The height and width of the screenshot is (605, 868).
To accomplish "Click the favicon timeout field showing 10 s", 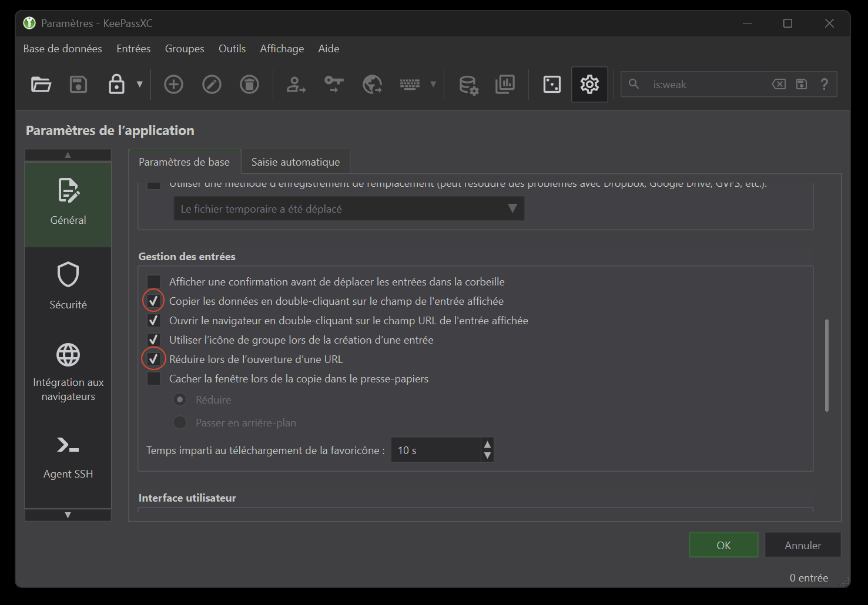I will click(436, 450).
